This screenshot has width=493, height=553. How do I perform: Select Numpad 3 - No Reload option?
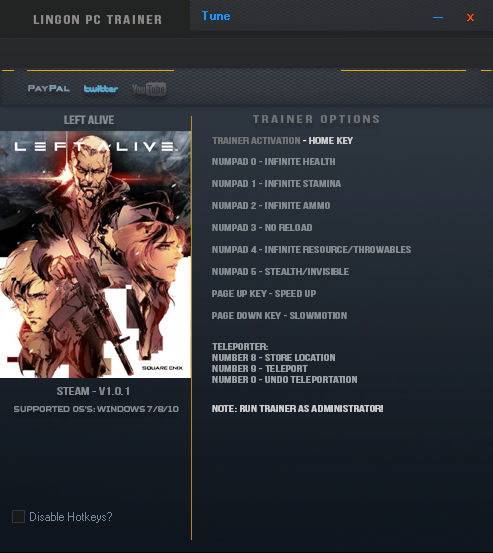point(262,228)
